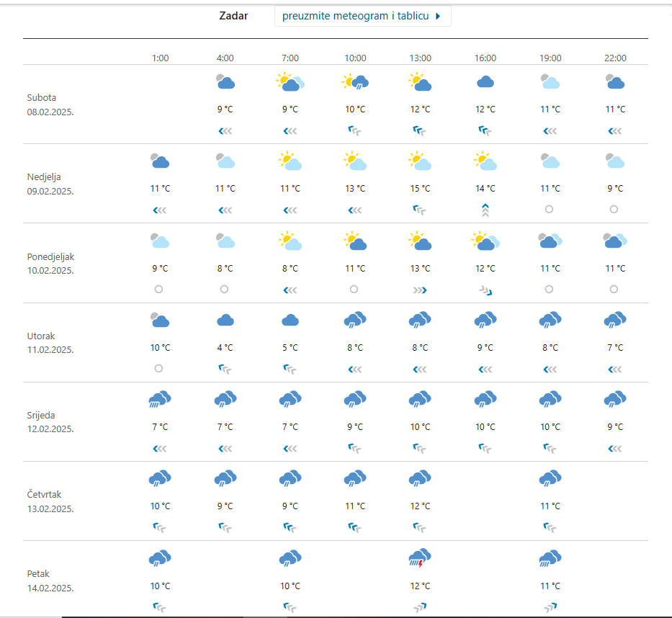This screenshot has height=618, width=672.
Task: Click the partly sunny icon on Subota 7:00
Action: point(290,82)
